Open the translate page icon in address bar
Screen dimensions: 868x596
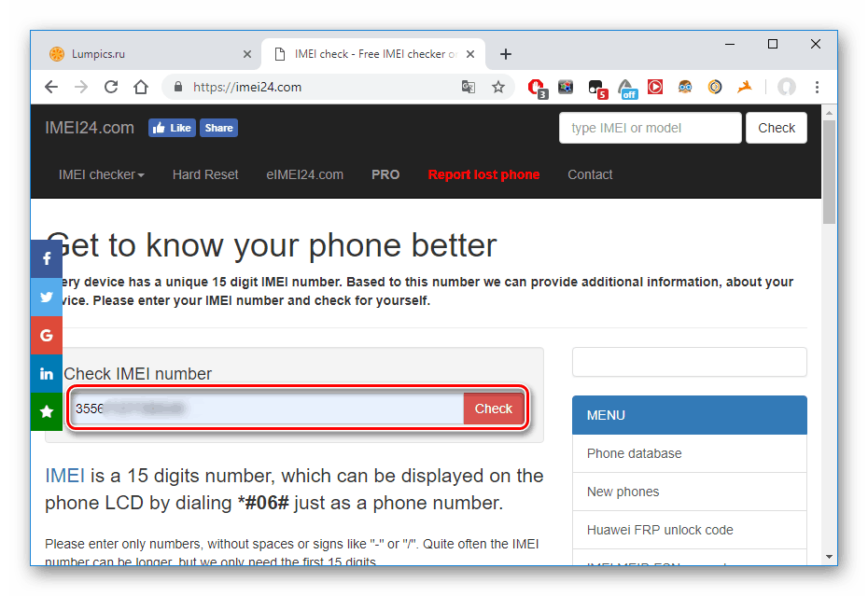pyautogui.click(x=469, y=87)
